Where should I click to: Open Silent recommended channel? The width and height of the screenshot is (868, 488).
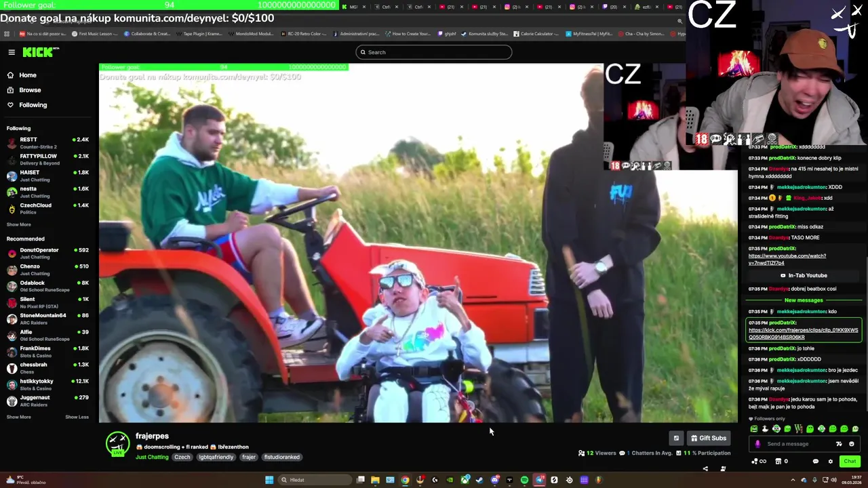(x=47, y=302)
